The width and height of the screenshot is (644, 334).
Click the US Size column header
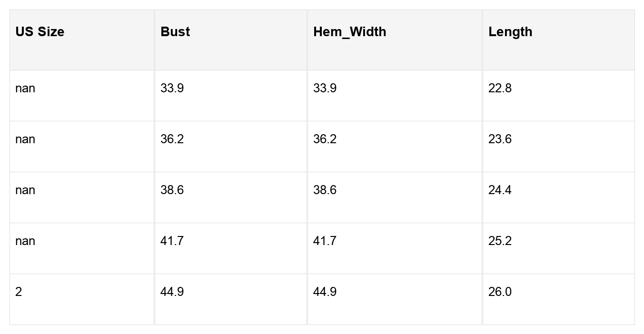(x=82, y=40)
